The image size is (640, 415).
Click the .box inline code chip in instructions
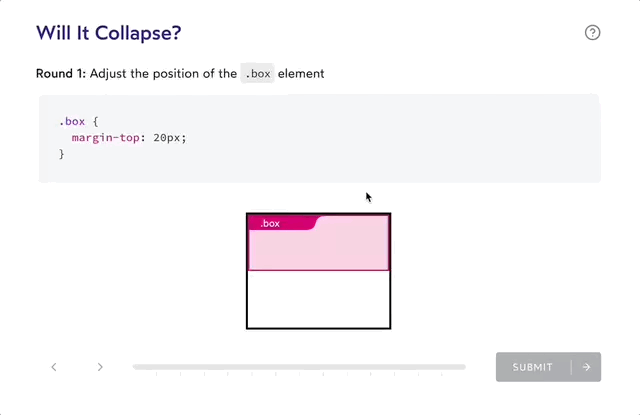click(x=258, y=73)
